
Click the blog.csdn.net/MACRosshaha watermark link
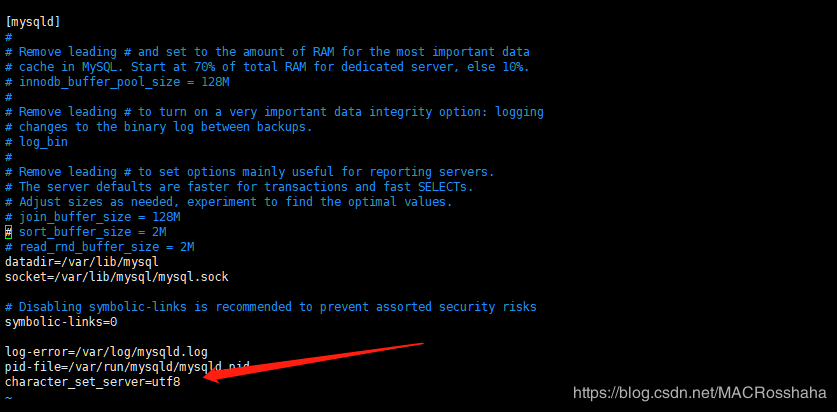click(x=699, y=393)
